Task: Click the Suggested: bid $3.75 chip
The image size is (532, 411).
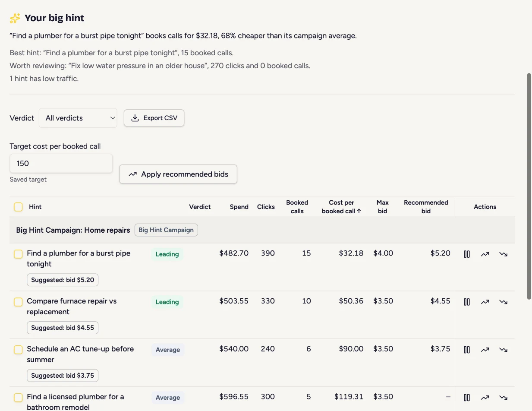Action: (63, 376)
